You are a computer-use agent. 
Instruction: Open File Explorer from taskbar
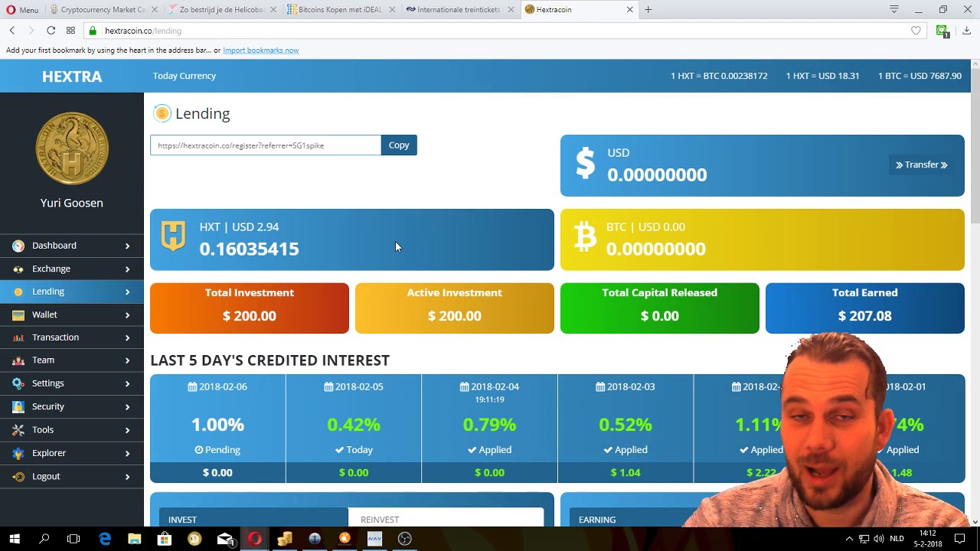[135, 539]
